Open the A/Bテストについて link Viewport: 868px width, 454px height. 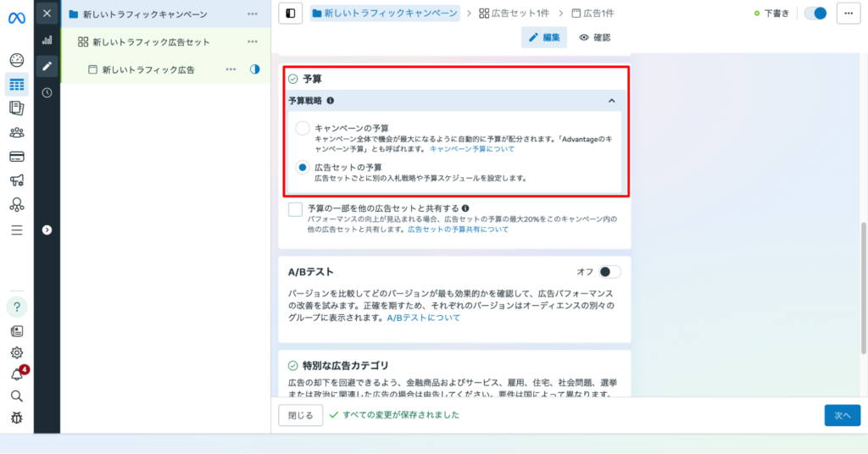coord(423,318)
